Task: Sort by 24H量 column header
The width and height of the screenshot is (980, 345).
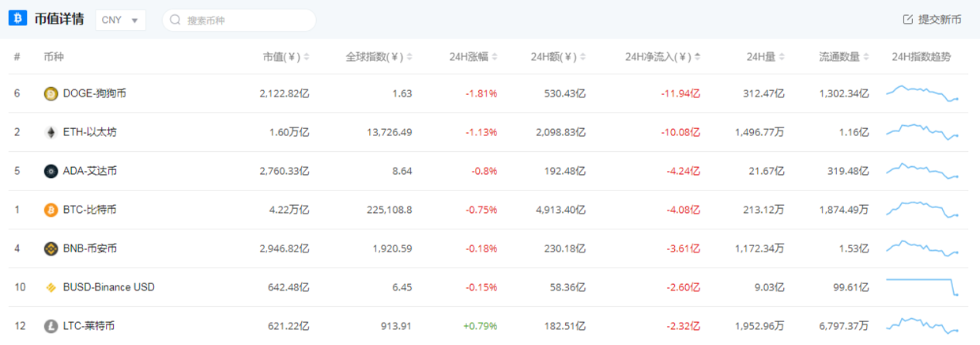Action: click(x=766, y=57)
